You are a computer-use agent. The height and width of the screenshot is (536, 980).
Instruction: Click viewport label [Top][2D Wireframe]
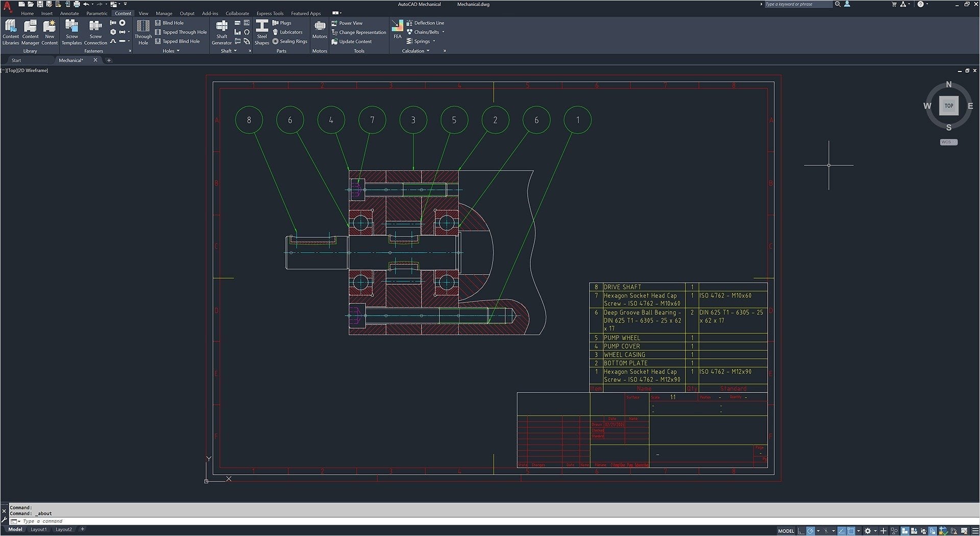[x=26, y=70]
